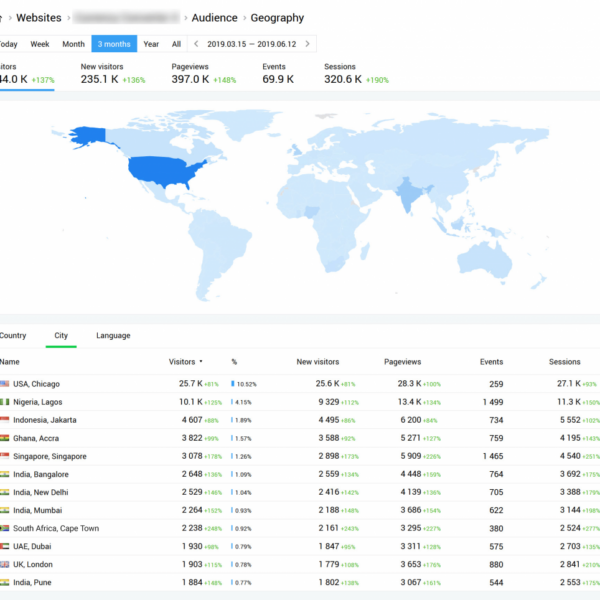
Task: Sort by Sessions column header
Action: coord(564,362)
